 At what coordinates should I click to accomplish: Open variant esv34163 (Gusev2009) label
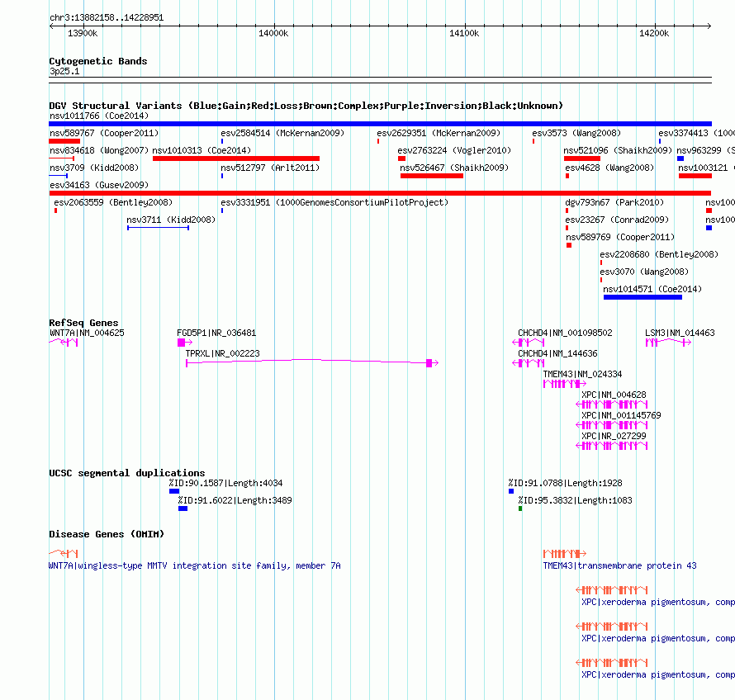pyautogui.click(x=99, y=185)
